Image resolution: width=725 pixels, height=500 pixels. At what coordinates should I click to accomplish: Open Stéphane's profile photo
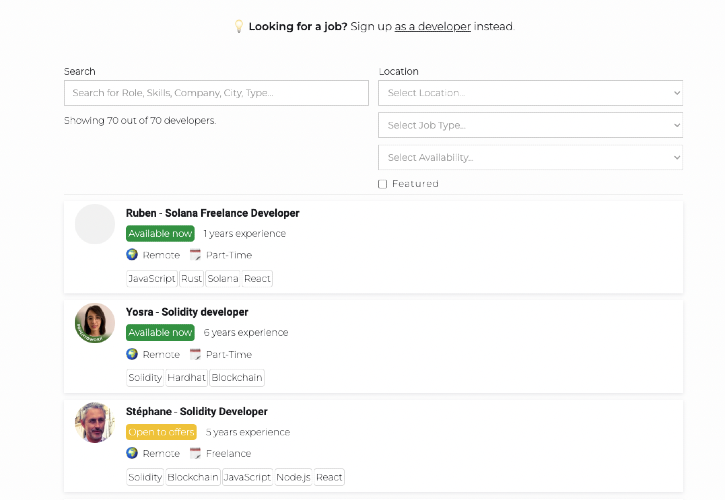[x=95, y=422]
